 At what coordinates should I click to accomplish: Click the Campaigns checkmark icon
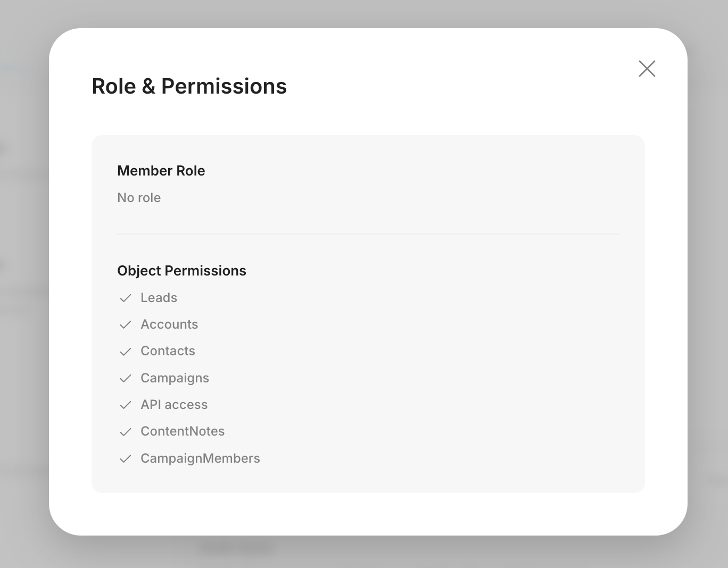126,379
